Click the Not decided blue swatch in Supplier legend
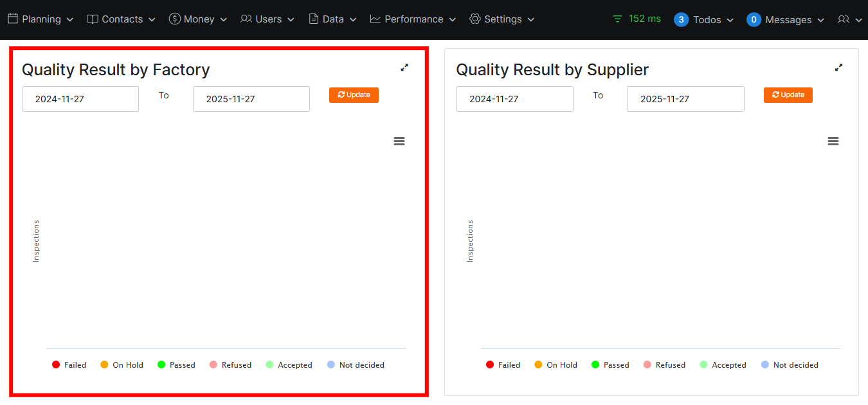Viewport: 868px width, 405px height. tap(764, 365)
